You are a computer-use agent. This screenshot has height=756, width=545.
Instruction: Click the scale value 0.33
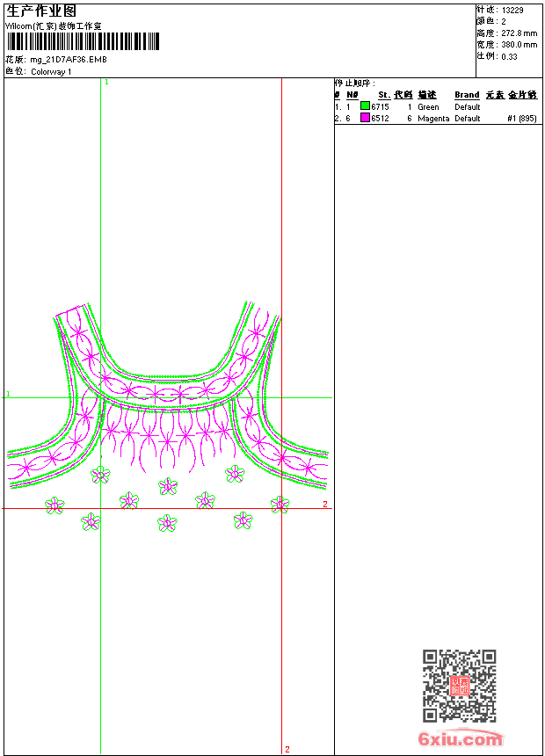point(509,56)
